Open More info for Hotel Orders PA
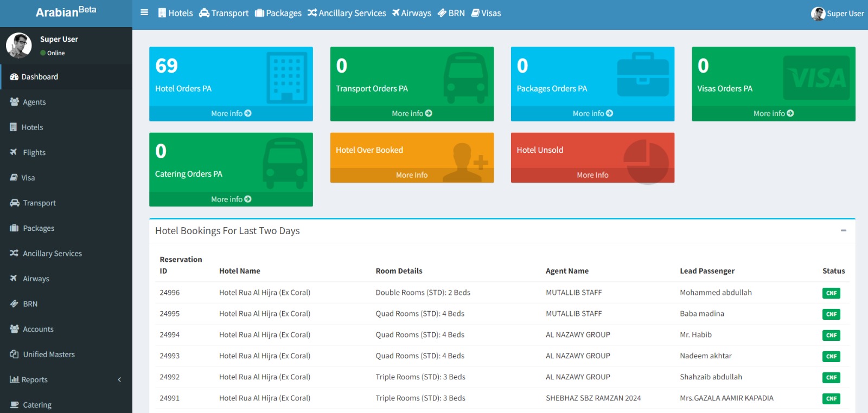868x413 pixels. pyautogui.click(x=231, y=113)
